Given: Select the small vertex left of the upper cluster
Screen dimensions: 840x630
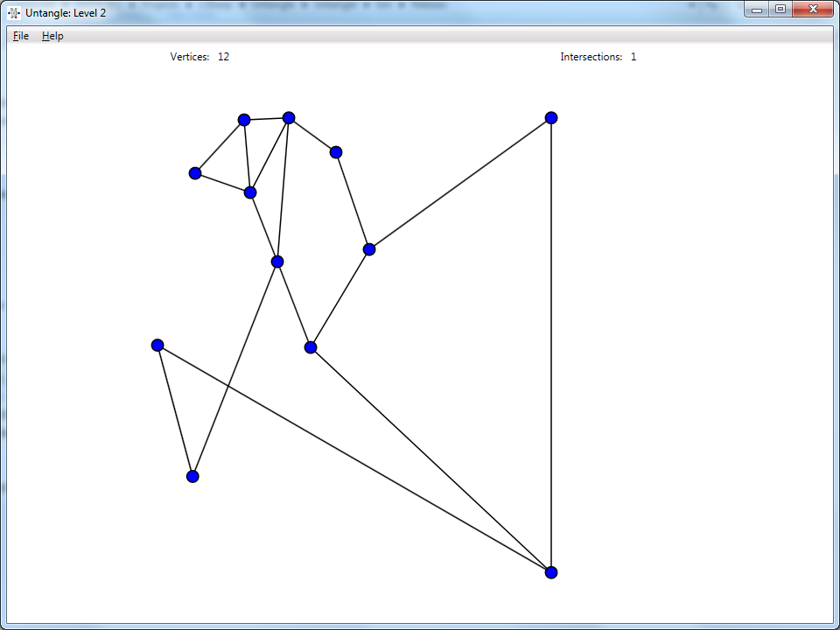Looking at the screenshot, I should 195,173.
